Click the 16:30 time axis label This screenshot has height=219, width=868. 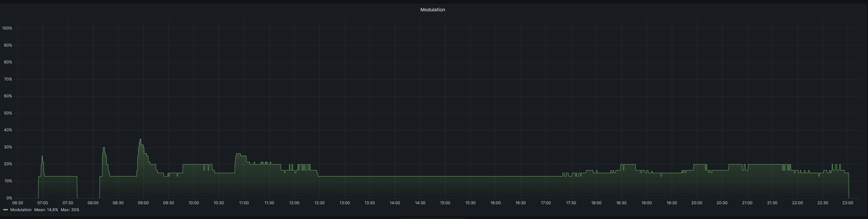pyautogui.click(x=521, y=203)
